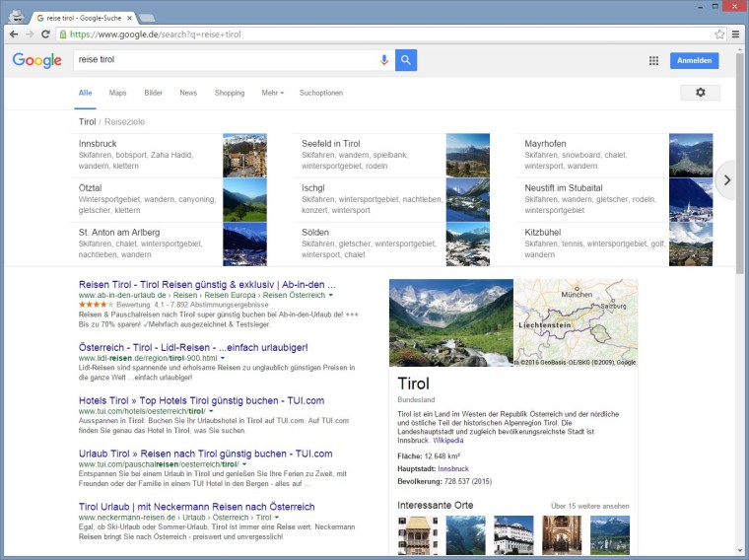Click the Tirol breadcrumb above destinations
The height and width of the screenshot is (560, 749).
tap(87, 122)
